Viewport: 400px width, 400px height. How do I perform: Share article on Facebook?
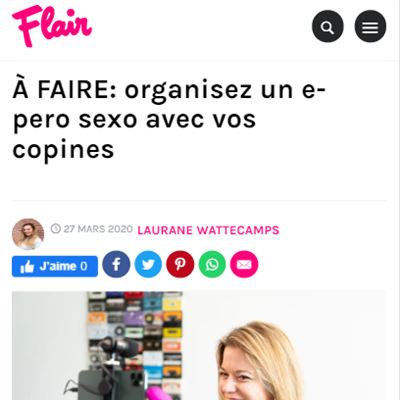click(116, 264)
